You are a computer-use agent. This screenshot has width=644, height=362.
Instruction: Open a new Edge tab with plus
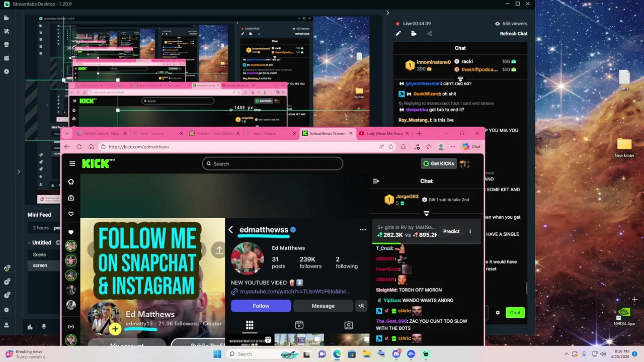point(419,133)
